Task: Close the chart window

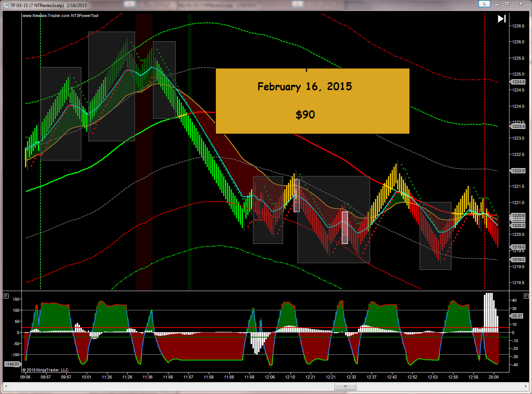Action: tap(521, 4)
